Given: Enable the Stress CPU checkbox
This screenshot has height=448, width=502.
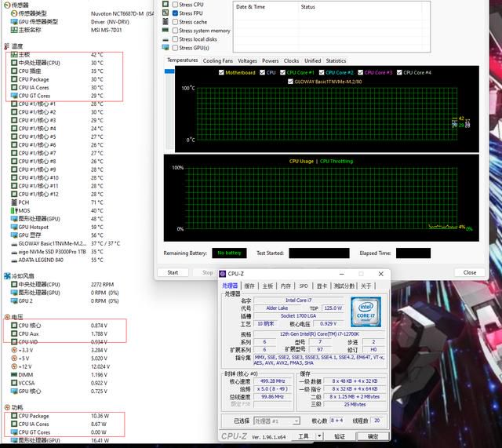Looking at the screenshot, I should pyautogui.click(x=175, y=5).
